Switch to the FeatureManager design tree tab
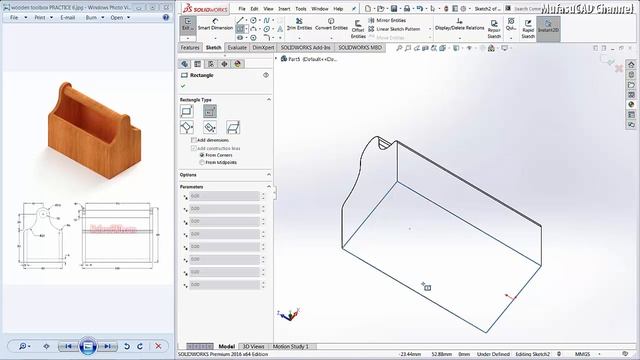The height and width of the screenshot is (360, 640). 184,64
